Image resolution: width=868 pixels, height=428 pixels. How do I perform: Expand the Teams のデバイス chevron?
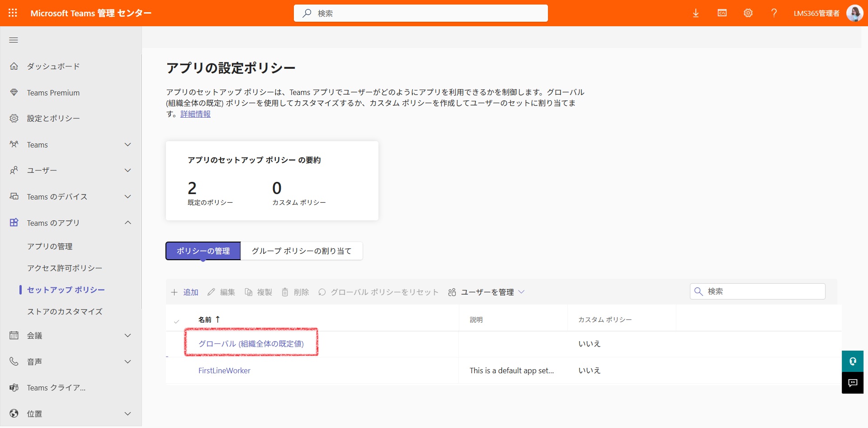coord(128,197)
